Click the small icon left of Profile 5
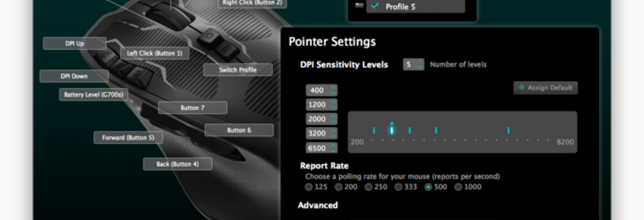 click(359, 6)
